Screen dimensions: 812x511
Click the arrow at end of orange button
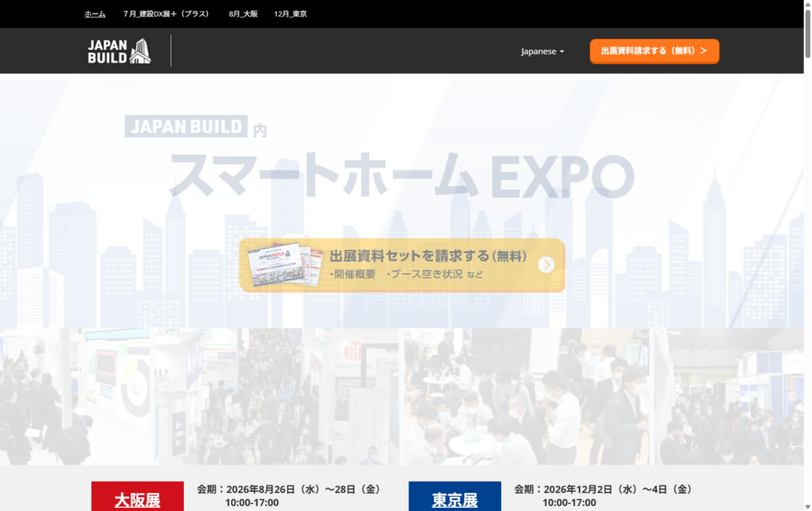pyautogui.click(x=703, y=51)
